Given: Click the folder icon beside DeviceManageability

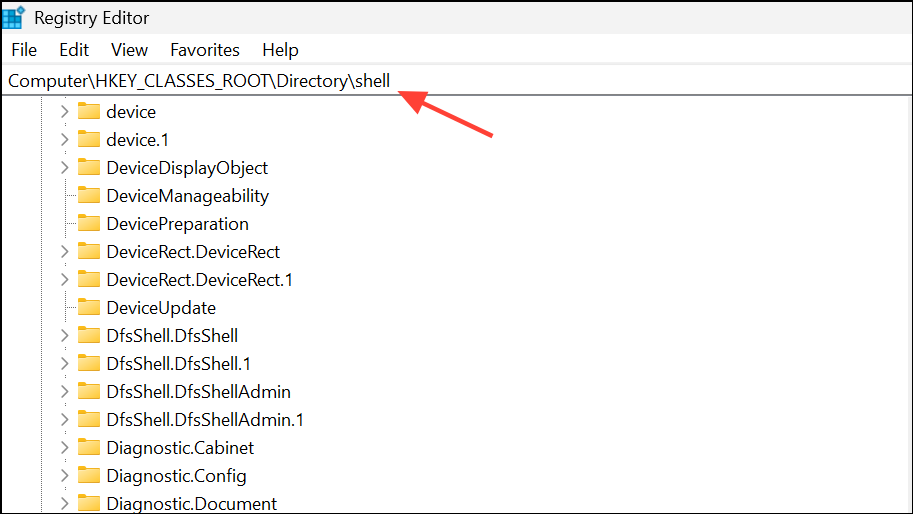Looking at the screenshot, I should pyautogui.click(x=89, y=196).
